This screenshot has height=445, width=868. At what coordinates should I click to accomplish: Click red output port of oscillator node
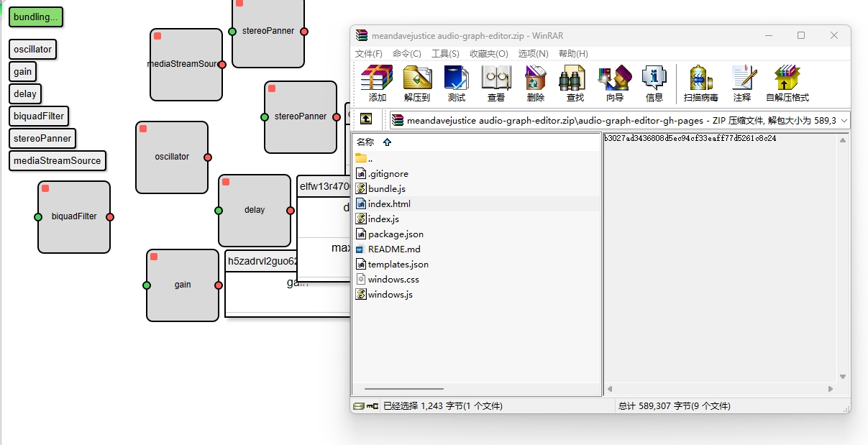[208, 157]
